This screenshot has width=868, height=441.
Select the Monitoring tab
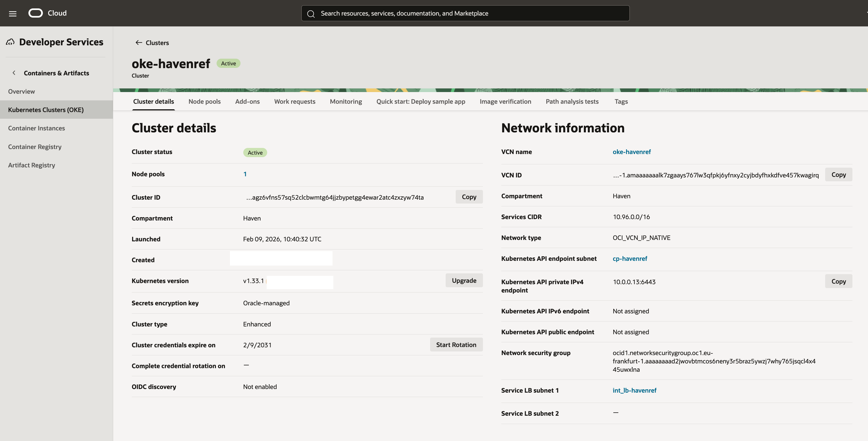click(345, 101)
